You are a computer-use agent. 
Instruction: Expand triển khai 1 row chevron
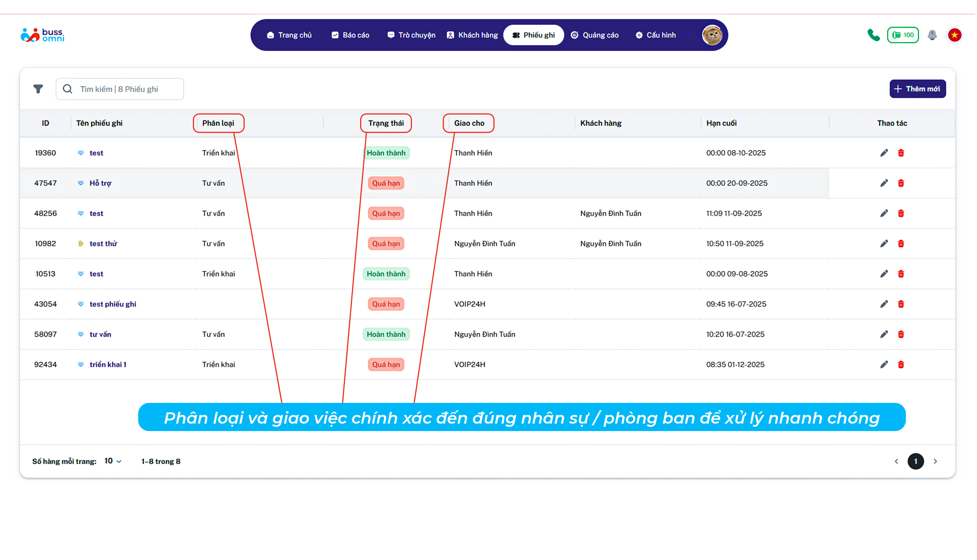tap(81, 365)
